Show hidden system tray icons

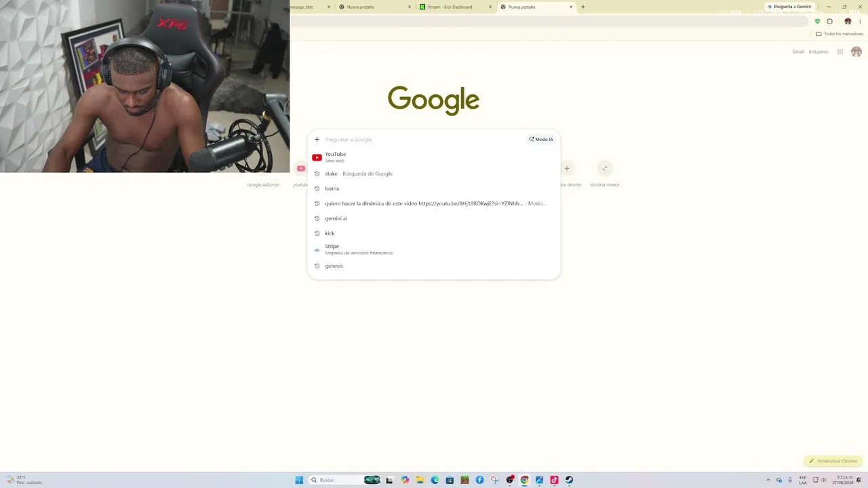[768, 480]
